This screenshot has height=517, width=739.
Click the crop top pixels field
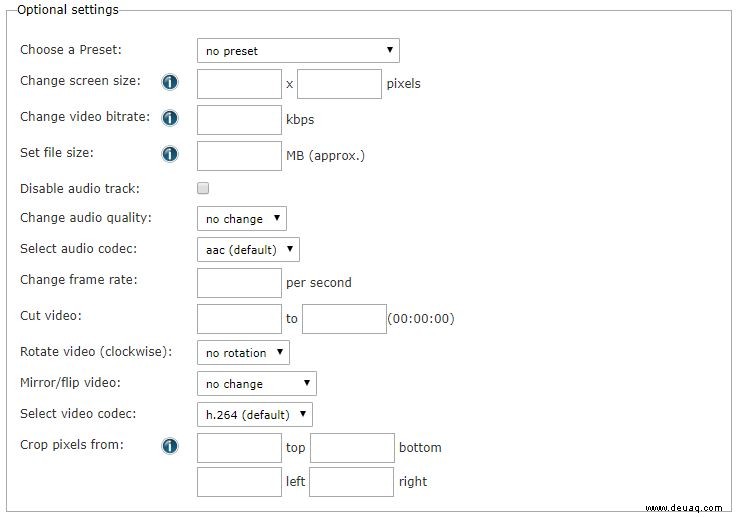(x=239, y=448)
